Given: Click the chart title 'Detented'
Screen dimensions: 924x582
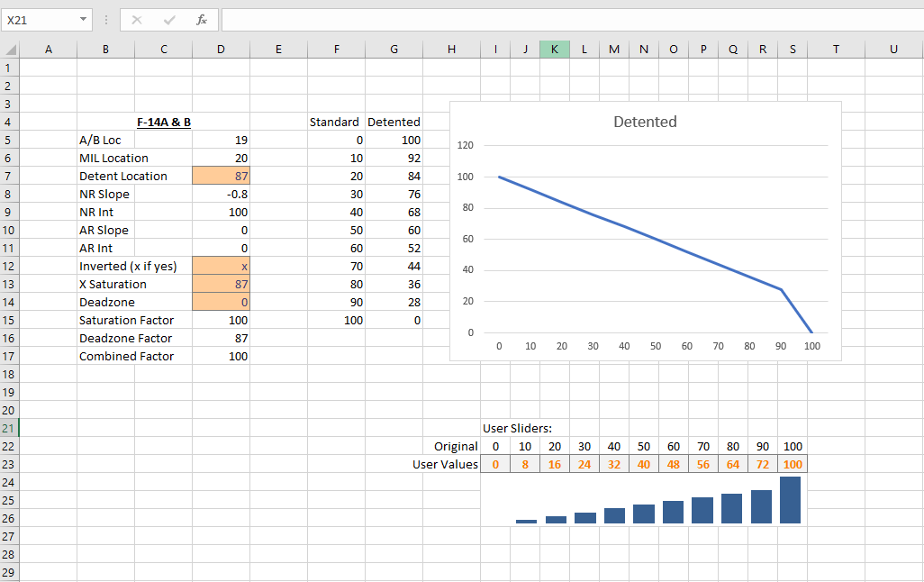Looking at the screenshot, I should tap(645, 122).
